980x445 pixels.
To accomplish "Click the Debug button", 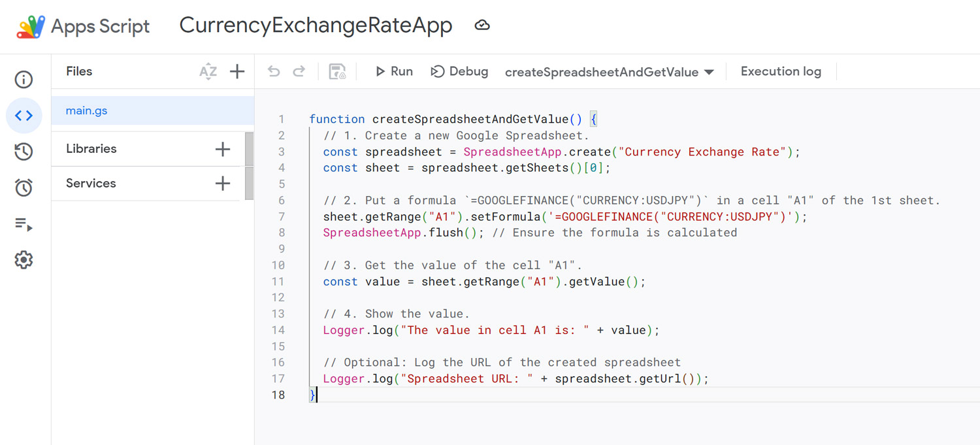I will coord(459,72).
